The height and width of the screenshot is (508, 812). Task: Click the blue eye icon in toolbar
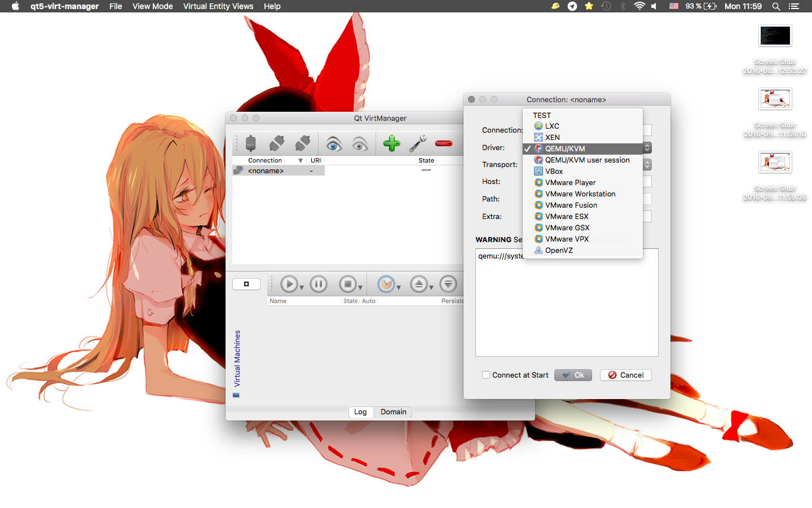tap(334, 144)
